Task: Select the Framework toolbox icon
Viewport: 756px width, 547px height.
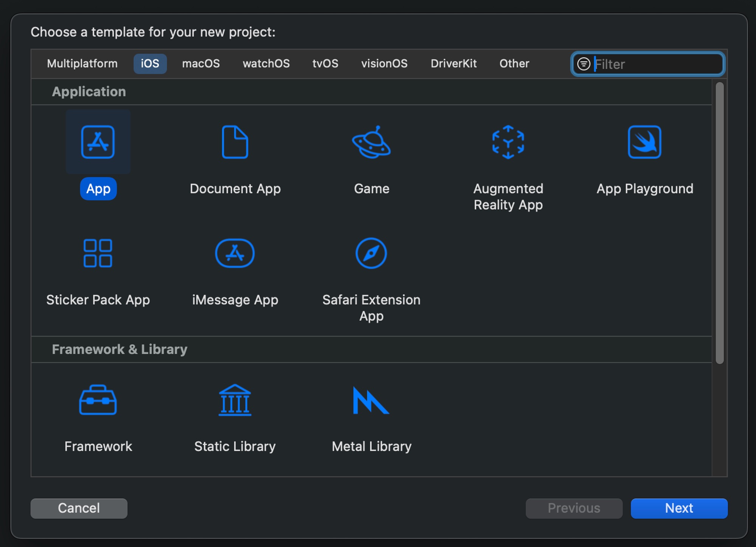Action: click(98, 400)
